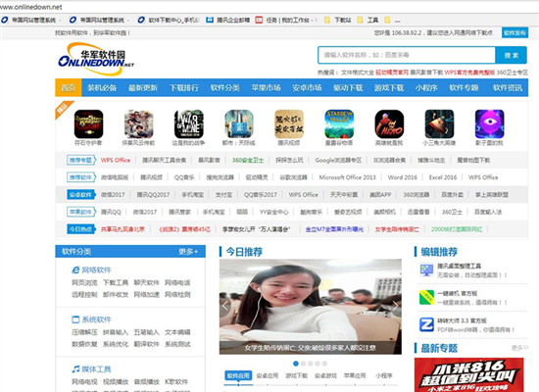Open the 任务 | 我的工作台 bookmark
Image resolution: width=539 pixels, height=392 pixels.
286,21
